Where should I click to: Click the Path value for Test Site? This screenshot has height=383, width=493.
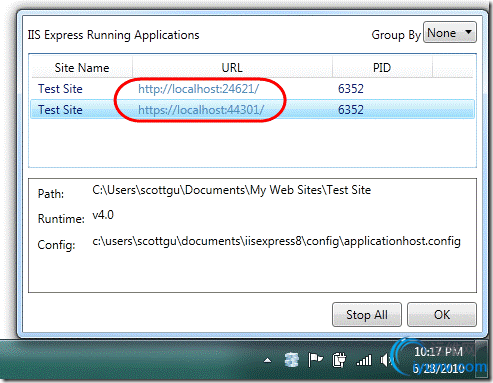point(232,190)
